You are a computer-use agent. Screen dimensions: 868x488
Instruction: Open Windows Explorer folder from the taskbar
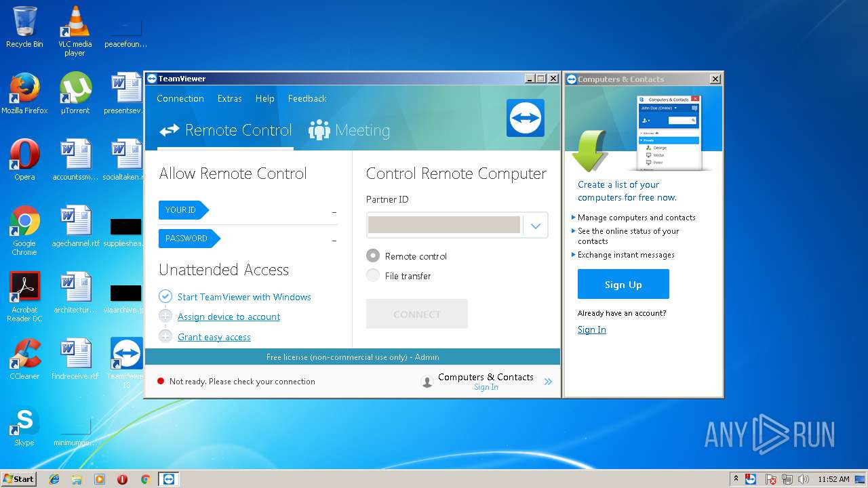pyautogui.click(x=77, y=479)
